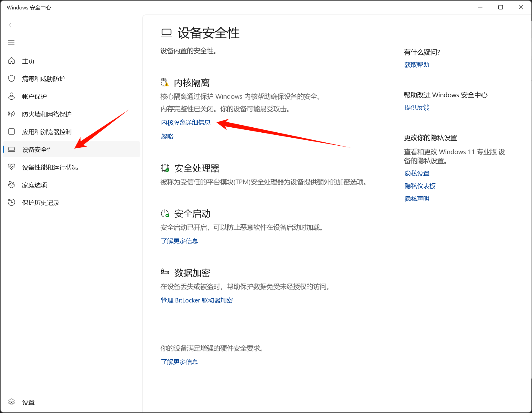Viewport: 532px width, 413px height.
Task: Open 管理 BitLocker 驱动器加密 link
Action: pos(197,300)
